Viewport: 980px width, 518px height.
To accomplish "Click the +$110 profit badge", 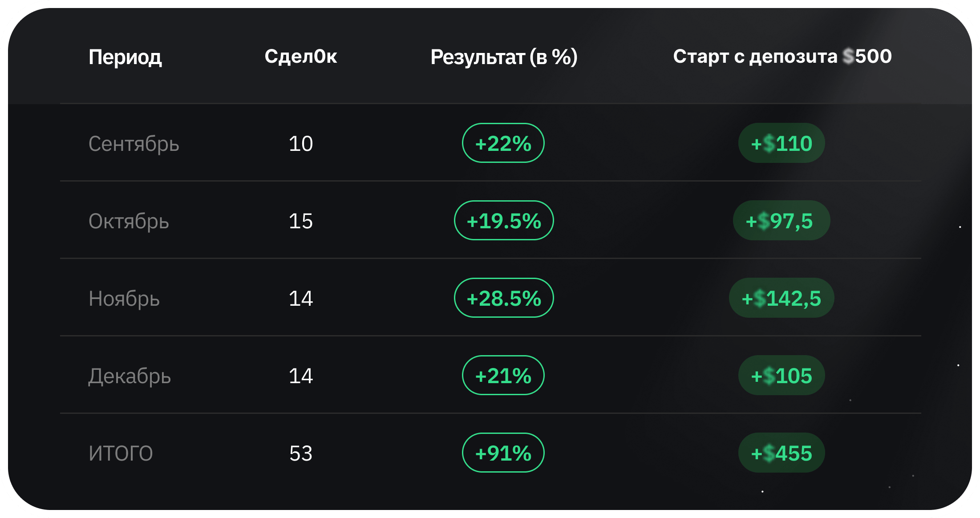I will coord(782,143).
